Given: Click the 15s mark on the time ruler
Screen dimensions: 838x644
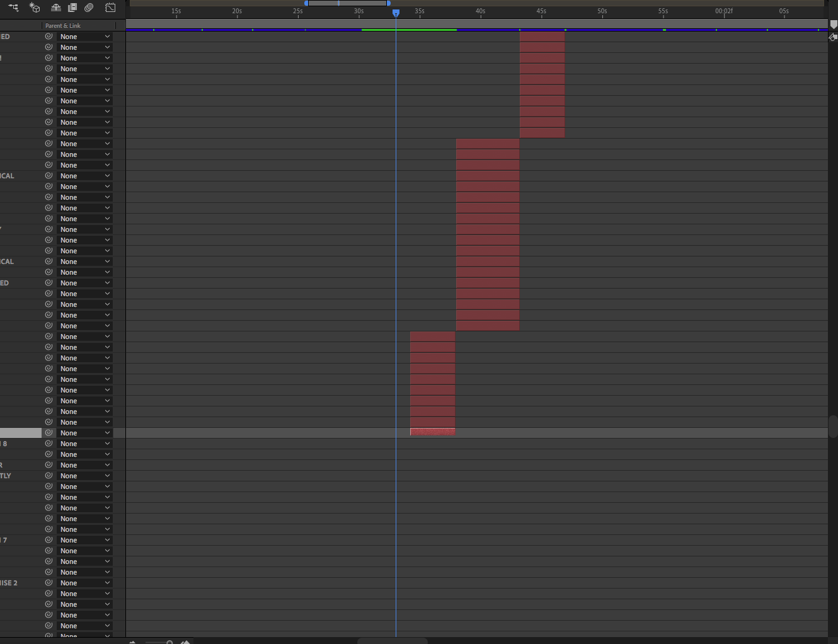Looking at the screenshot, I should tap(176, 11).
